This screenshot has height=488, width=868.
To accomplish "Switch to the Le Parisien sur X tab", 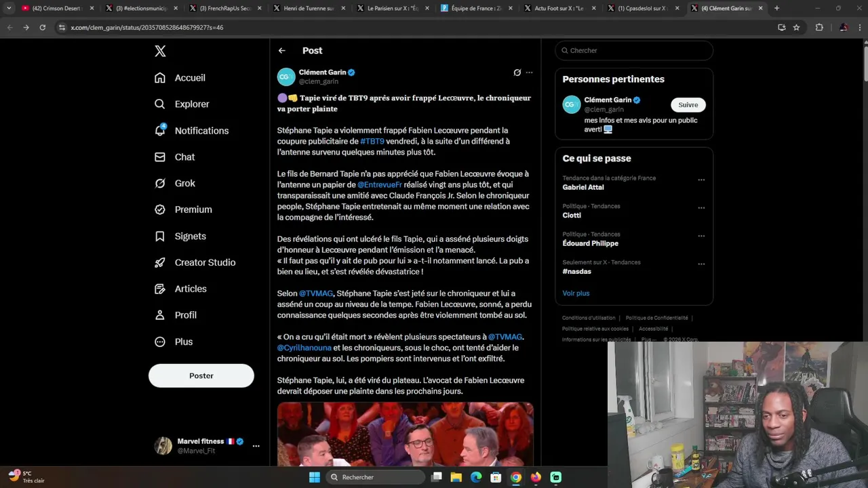I will [391, 8].
